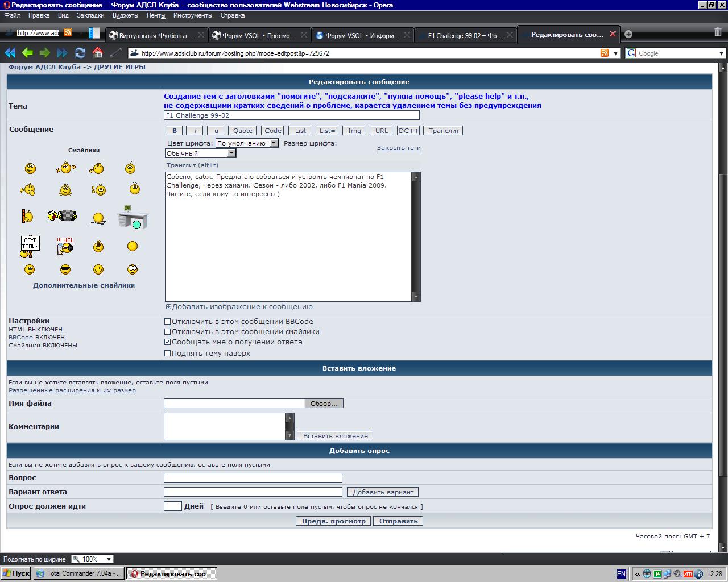
Task: Click the trash can icon in tab bar
Action: tap(718, 32)
